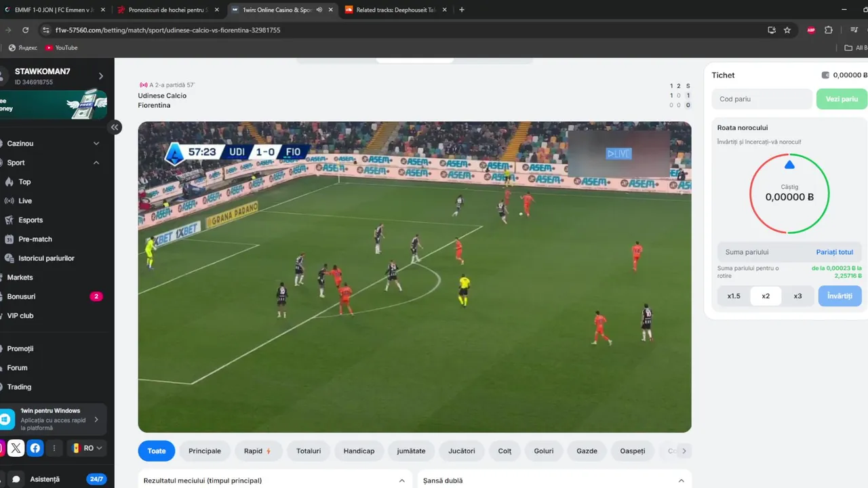The width and height of the screenshot is (868, 488).
Task: Open the 1win pentru Windows arrow
Action: [x=96, y=420]
